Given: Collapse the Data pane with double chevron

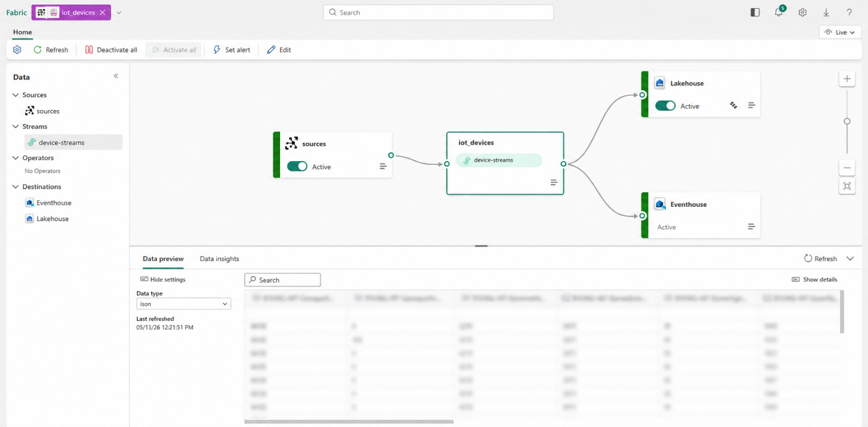Looking at the screenshot, I should click(116, 77).
